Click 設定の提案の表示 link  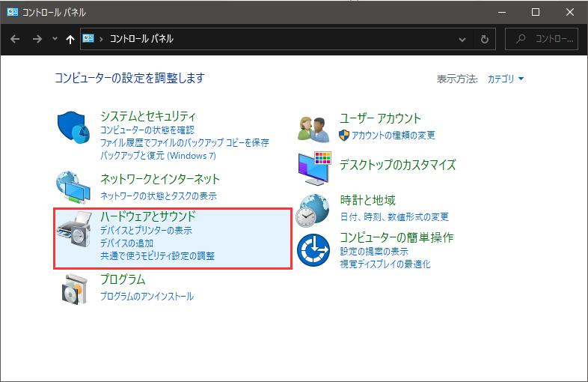pyautogui.click(x=374, y=251)
